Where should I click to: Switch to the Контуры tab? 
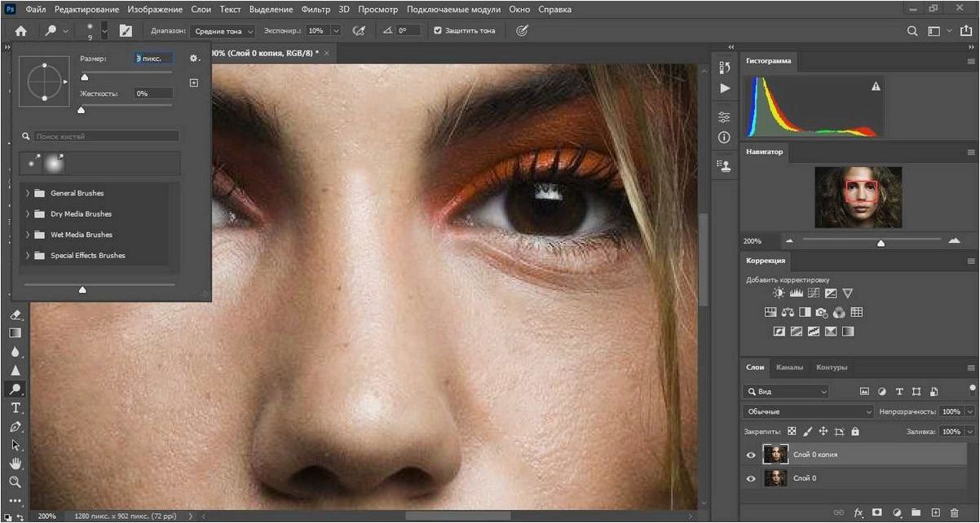(831, 367)
